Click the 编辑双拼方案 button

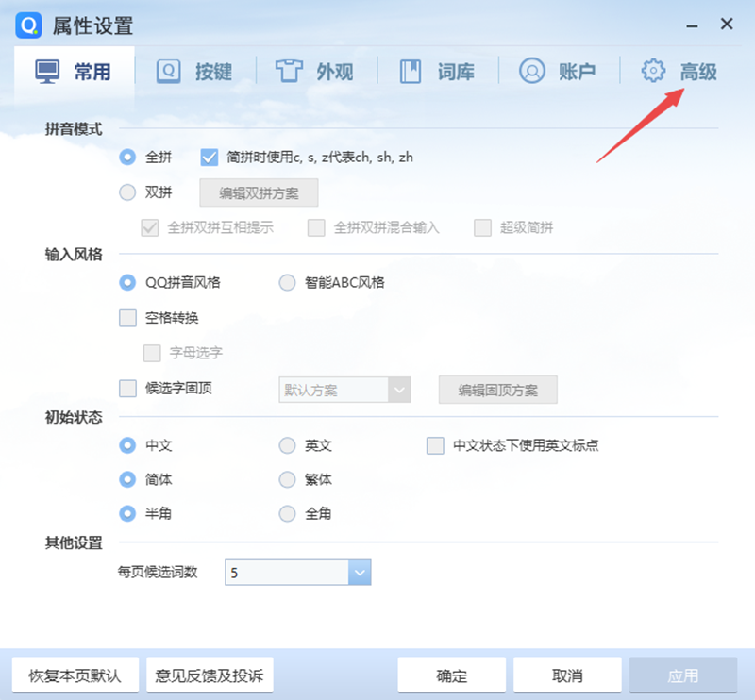[259, 192]
